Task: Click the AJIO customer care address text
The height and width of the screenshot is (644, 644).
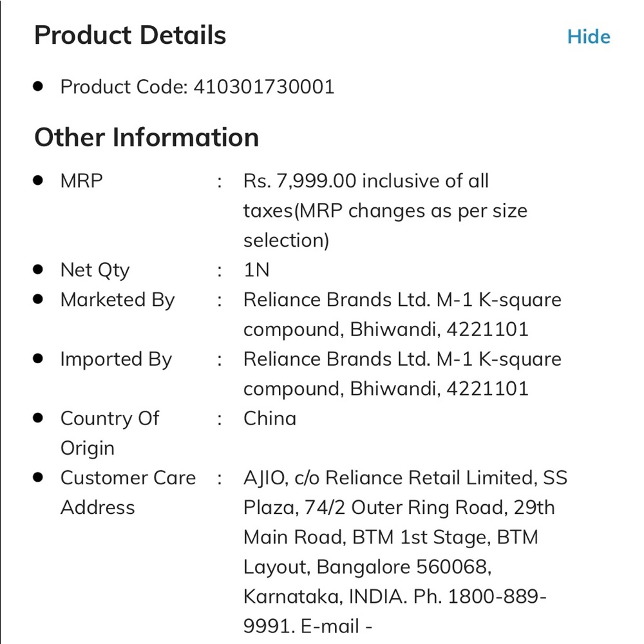Action: click(x=405, y=552)
